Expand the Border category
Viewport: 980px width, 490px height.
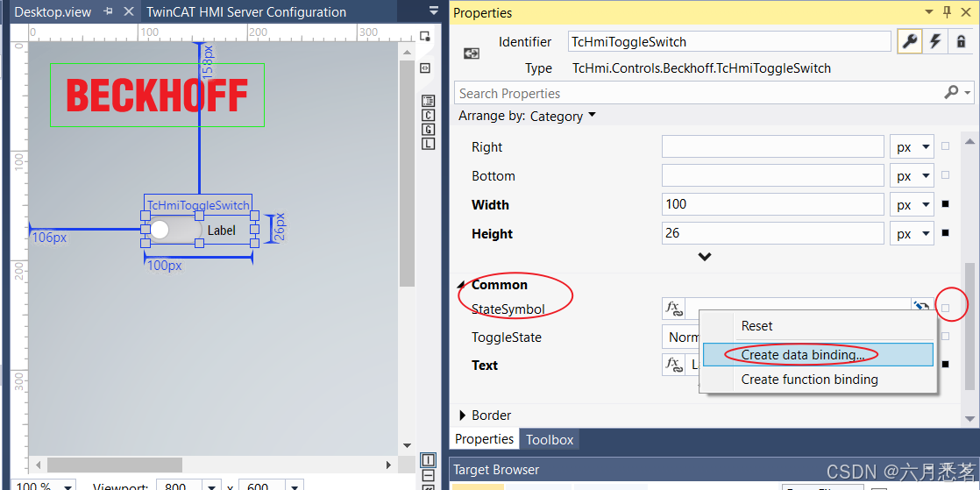[x=463, y=415]
